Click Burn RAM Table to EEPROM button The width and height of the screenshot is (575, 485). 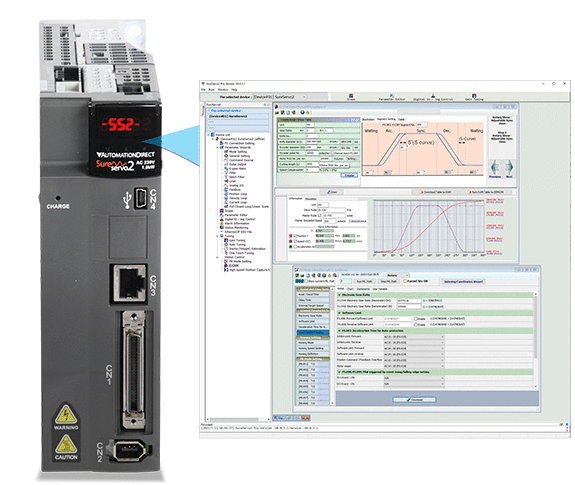pyautogui.click(x=486, y=192)
